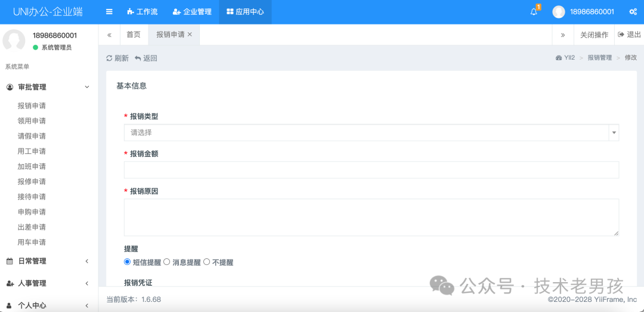Focus the 报销金额 input field
The width and height of the screenshot is (644, 312).
[371, 170]
